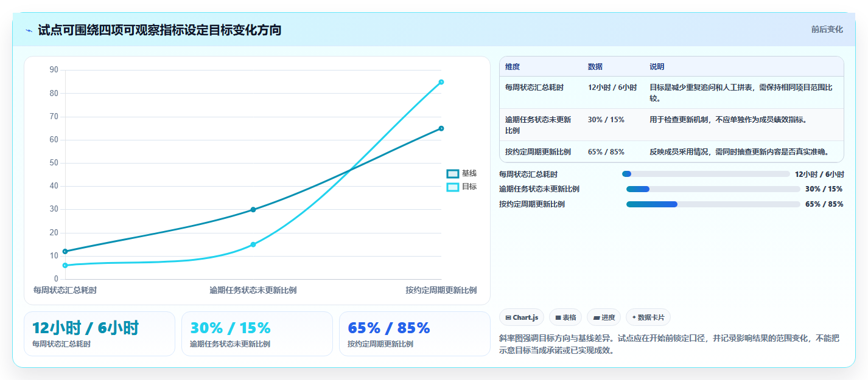The height and width of the screenshot is (380, 868).
Task: Click the Chart.js tag
Action: click(x=522, y=317)
